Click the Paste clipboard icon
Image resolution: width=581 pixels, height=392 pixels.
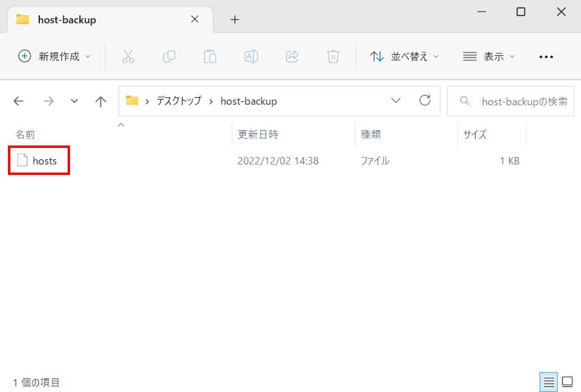click(210, 56)
